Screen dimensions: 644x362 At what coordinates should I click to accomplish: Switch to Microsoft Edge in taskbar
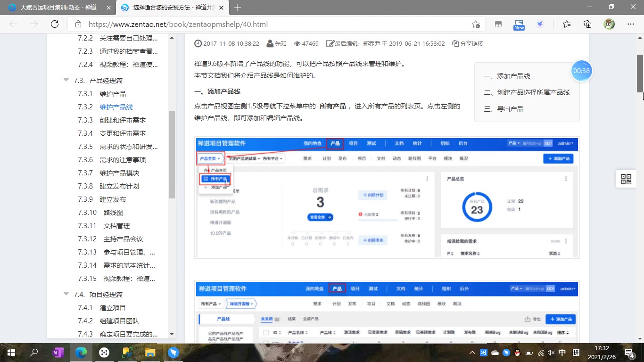pos(81,353)
